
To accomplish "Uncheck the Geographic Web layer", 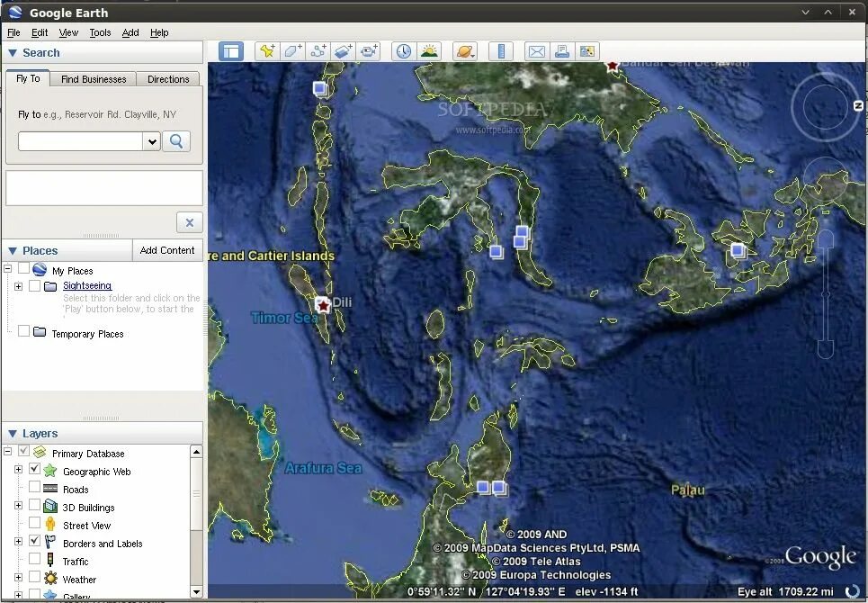I will coord(34,469).
